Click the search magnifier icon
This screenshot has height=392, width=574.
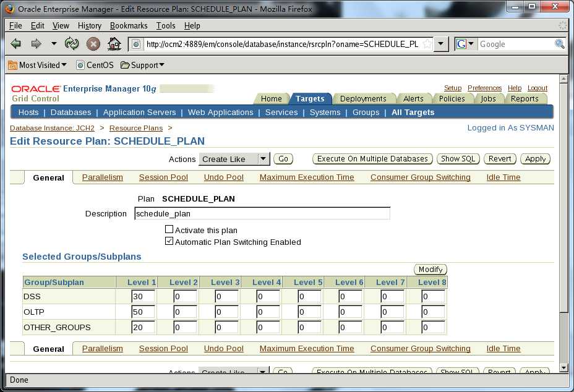pyautogui.click(x=559, y=44)
